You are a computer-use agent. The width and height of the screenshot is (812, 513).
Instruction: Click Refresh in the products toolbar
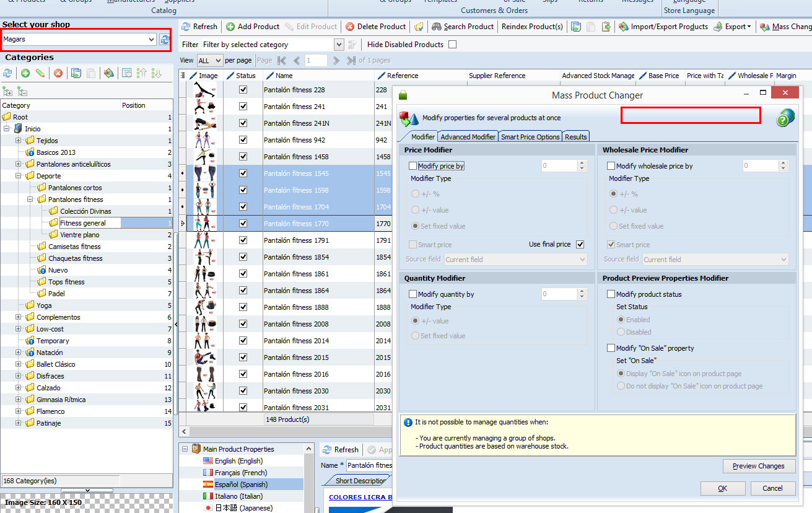tap(199, 27)
